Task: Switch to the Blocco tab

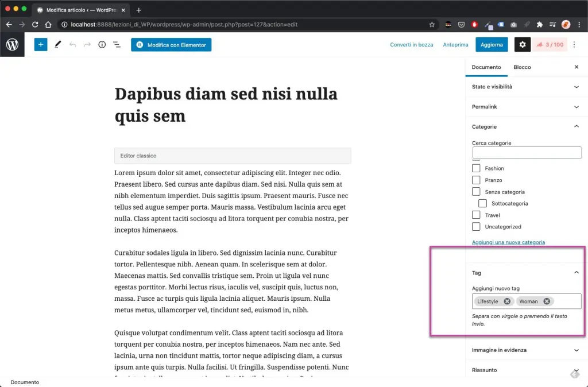Action: 522,67
